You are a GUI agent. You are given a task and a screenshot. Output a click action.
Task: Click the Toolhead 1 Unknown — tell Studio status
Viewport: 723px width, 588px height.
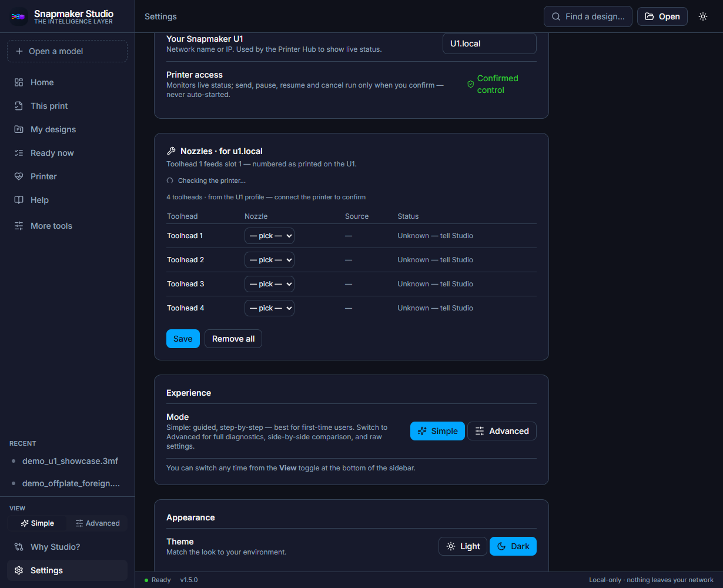(x=435, y=236)
